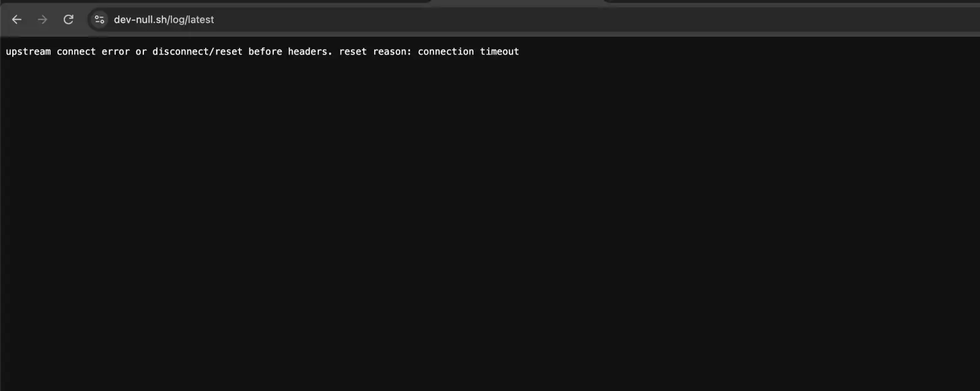
Task: Click the word 'before' in error text
Action: (265, 51)
